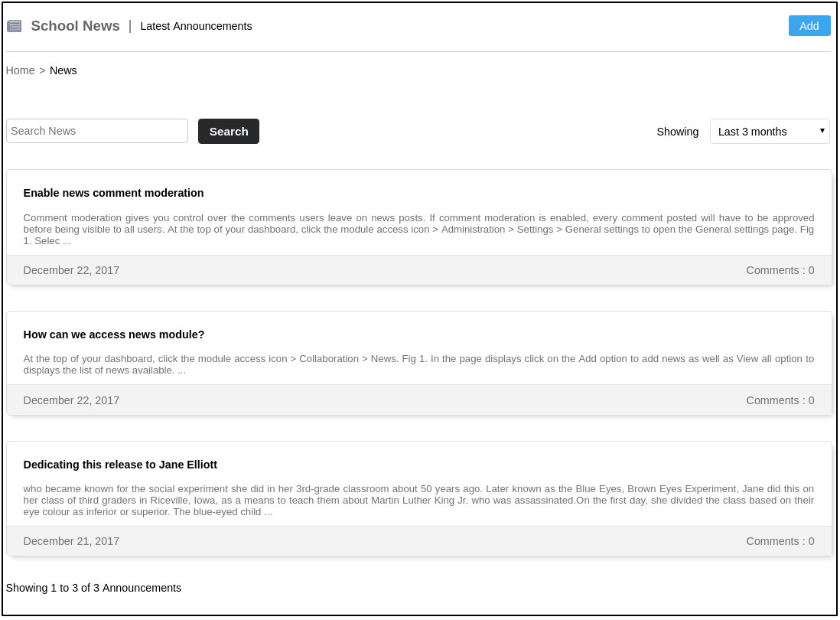Focus the Search News text field

point(97,131)
